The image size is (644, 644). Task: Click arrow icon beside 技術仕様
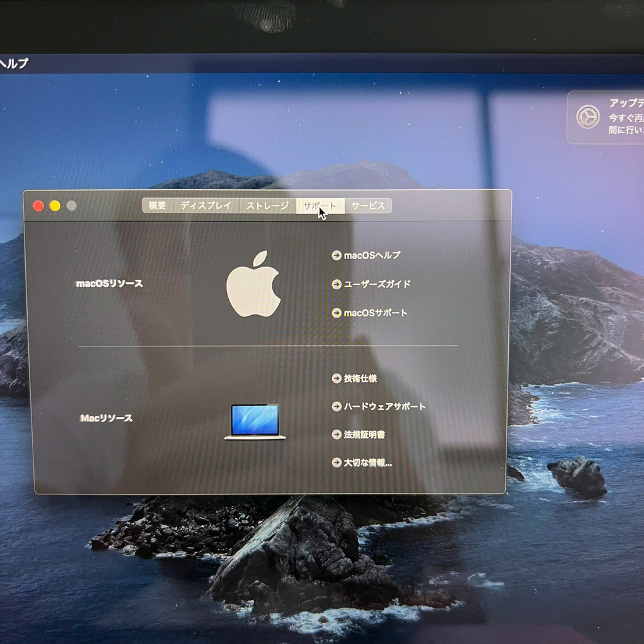[x=336, y=378]
